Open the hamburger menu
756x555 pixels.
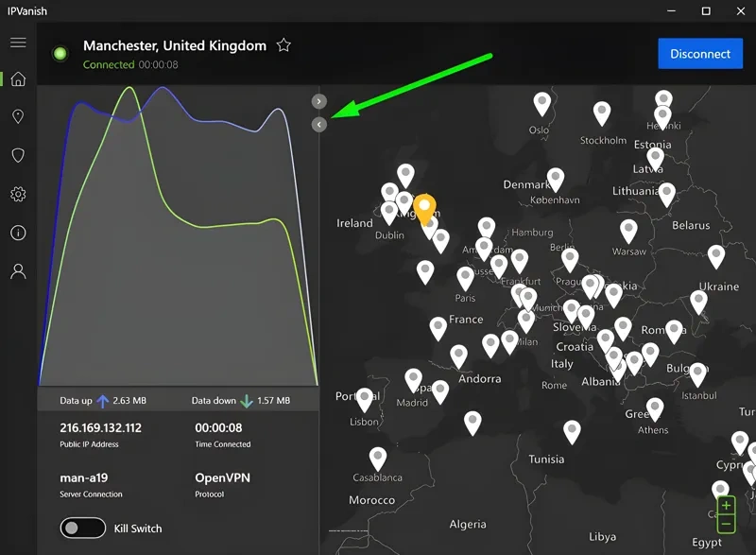click(x=18, y=43)
